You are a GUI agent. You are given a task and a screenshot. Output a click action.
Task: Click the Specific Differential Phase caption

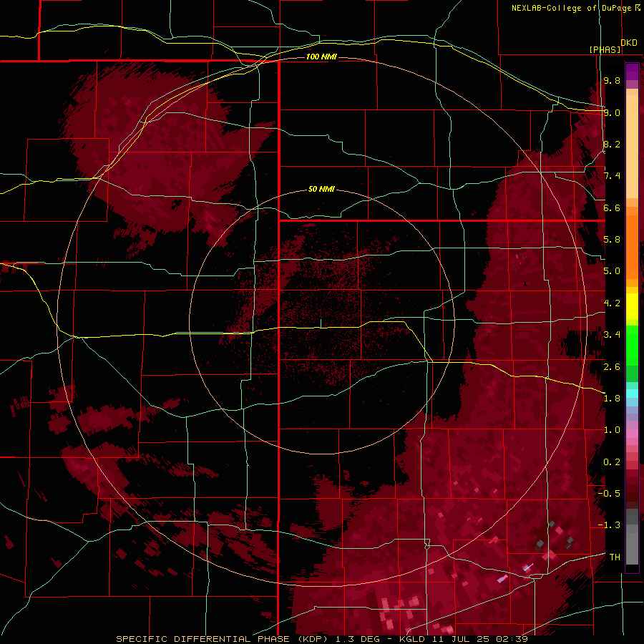click(322, 639)
